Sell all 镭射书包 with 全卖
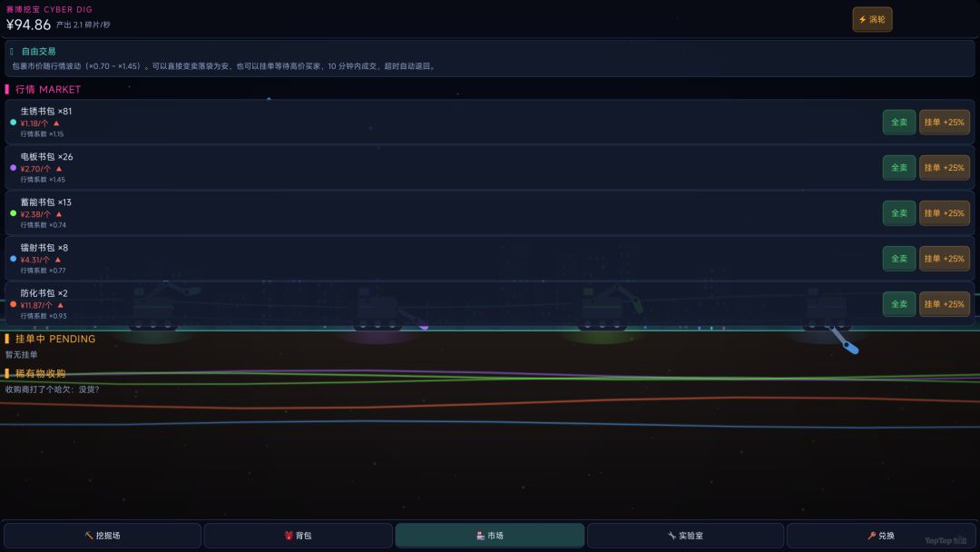The image size is (980, 552). 898,258
